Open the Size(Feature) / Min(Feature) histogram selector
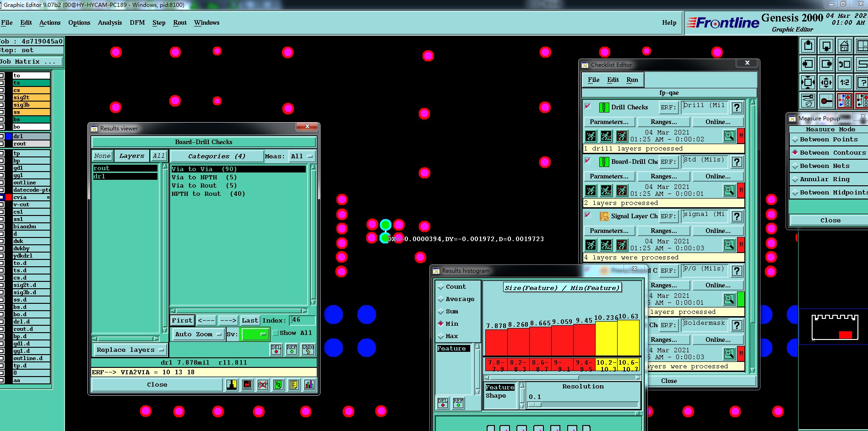This screenshot has width=868, height=431. pyautogui.click(x=562, y=288)
